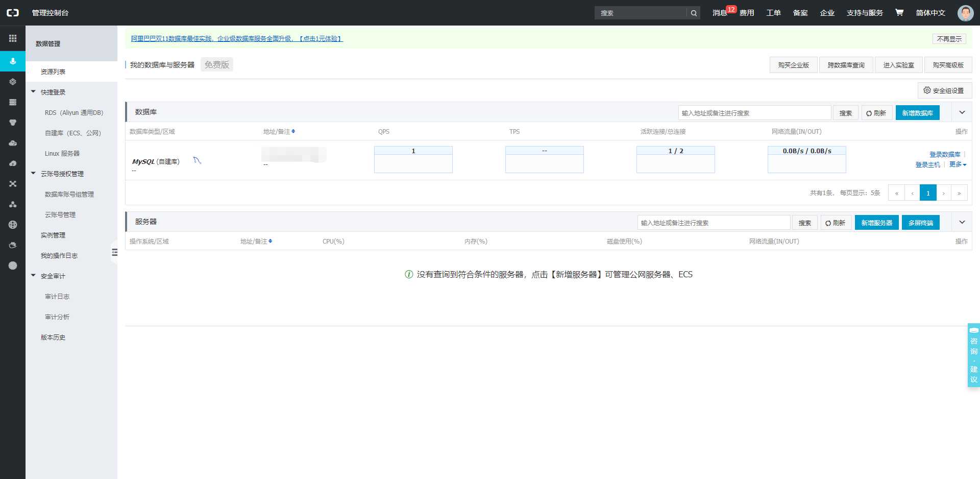Sort server list by 地址/备注 arrows
The width and height of the screenshot is (980, 479).
coord(270,241)
